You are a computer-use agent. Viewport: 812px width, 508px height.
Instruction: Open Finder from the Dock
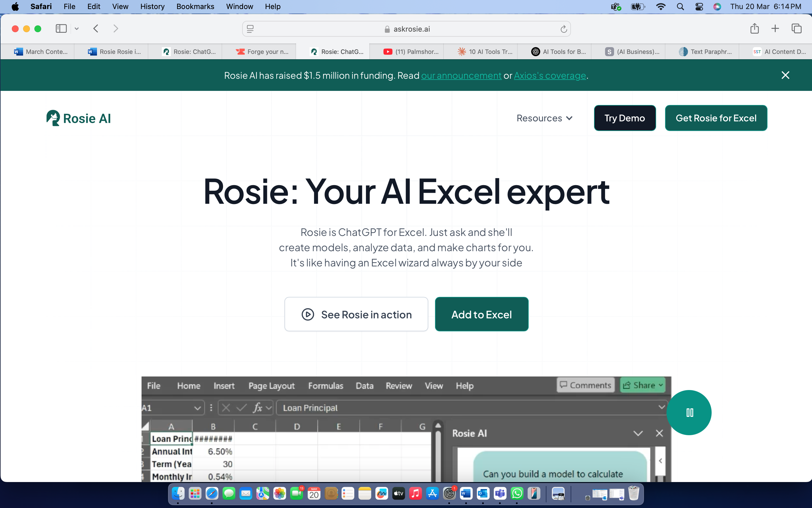pos(178,493)
